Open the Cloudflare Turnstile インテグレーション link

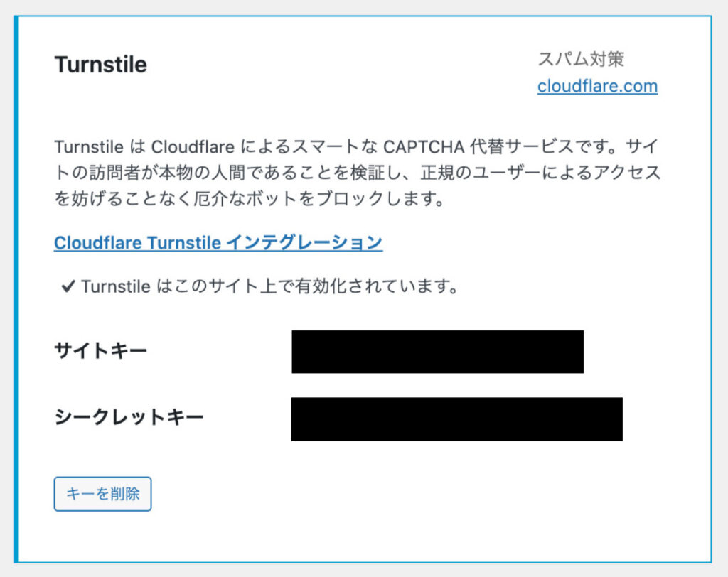(218, 242)
